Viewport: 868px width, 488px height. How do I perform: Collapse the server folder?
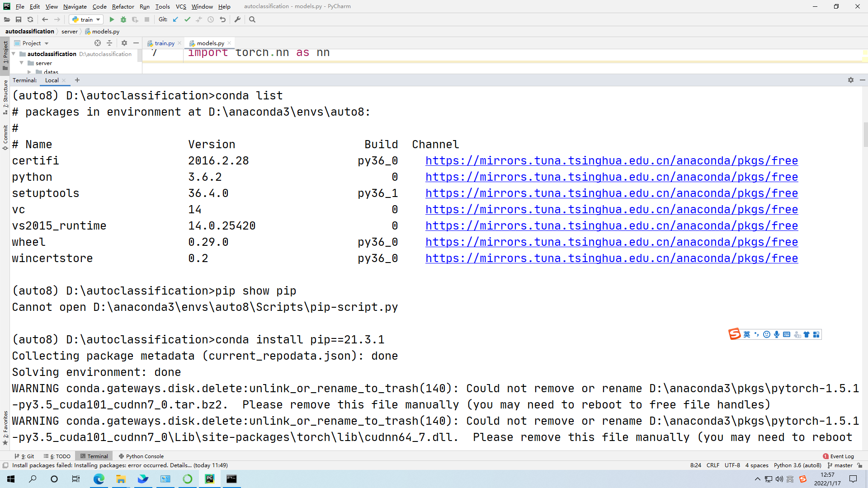point(21,63)
